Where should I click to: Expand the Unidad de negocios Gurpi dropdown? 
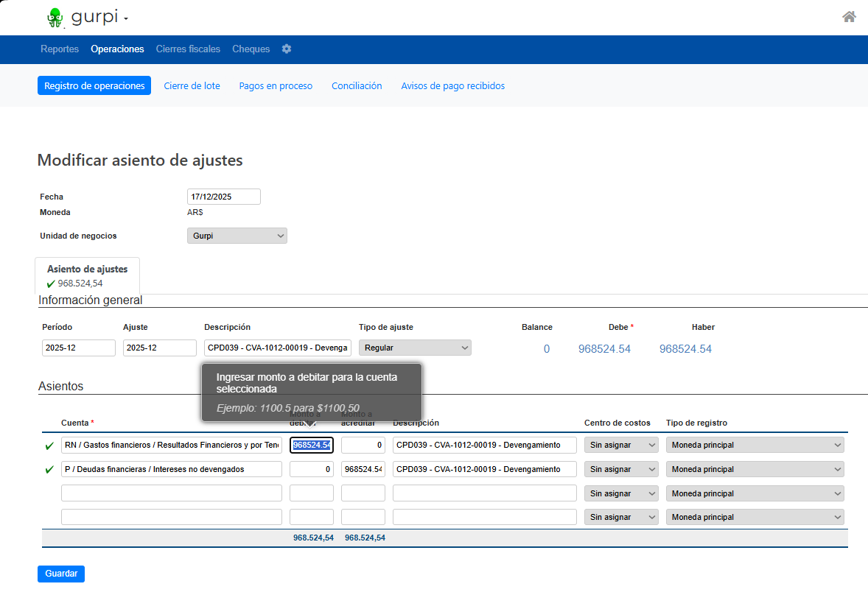click(x=237, y=236)
